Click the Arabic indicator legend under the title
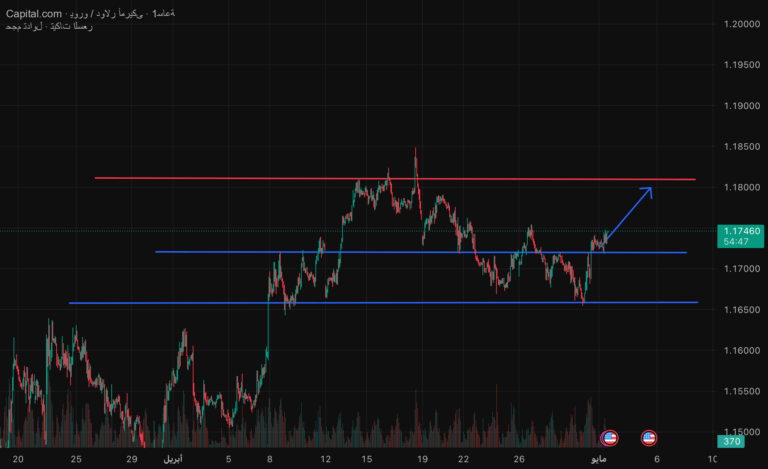Image resolution: width=768 pixels, height=469 pixels. click(x=49, y=26)
